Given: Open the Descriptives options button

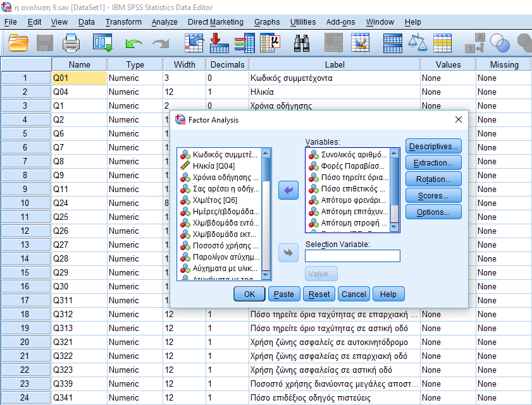Looking at the screenshot, I should click(x=433, y=147).
